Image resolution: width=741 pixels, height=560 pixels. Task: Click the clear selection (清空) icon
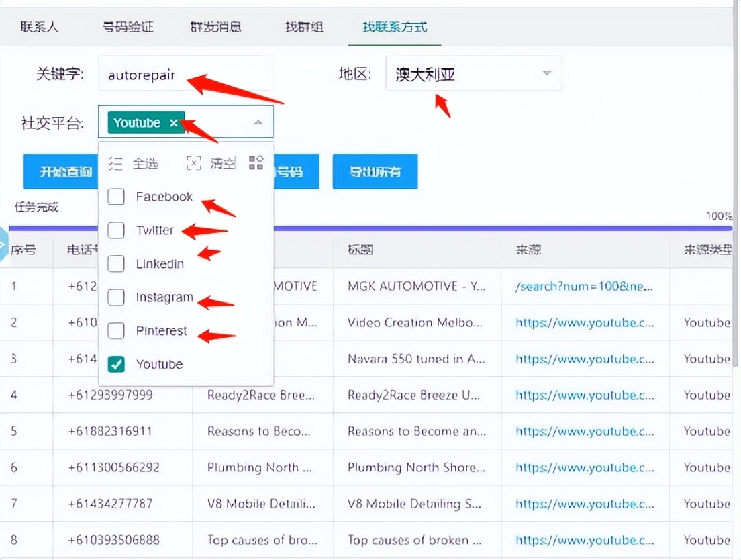(x=193, y=162)
